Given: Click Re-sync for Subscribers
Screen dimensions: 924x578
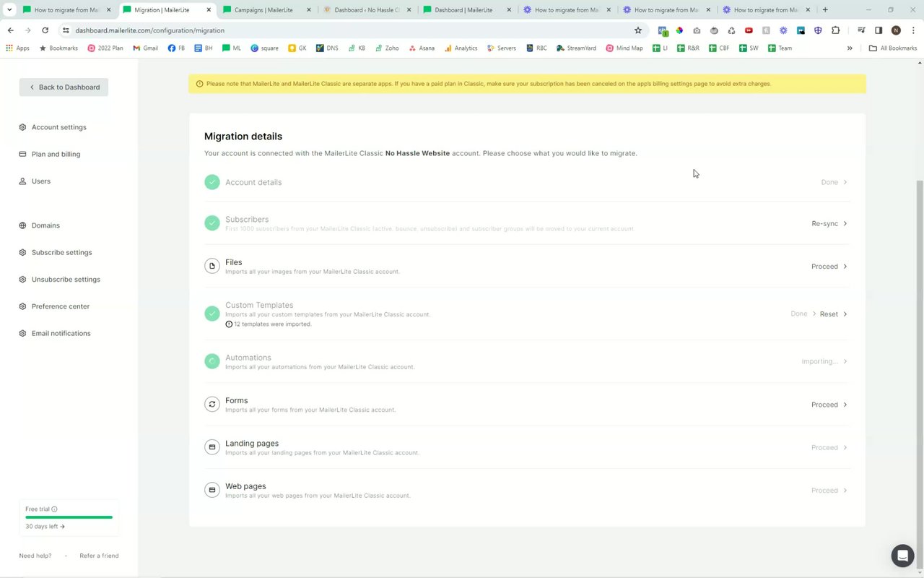Looking at the screenshot, I should coord(829,223).
